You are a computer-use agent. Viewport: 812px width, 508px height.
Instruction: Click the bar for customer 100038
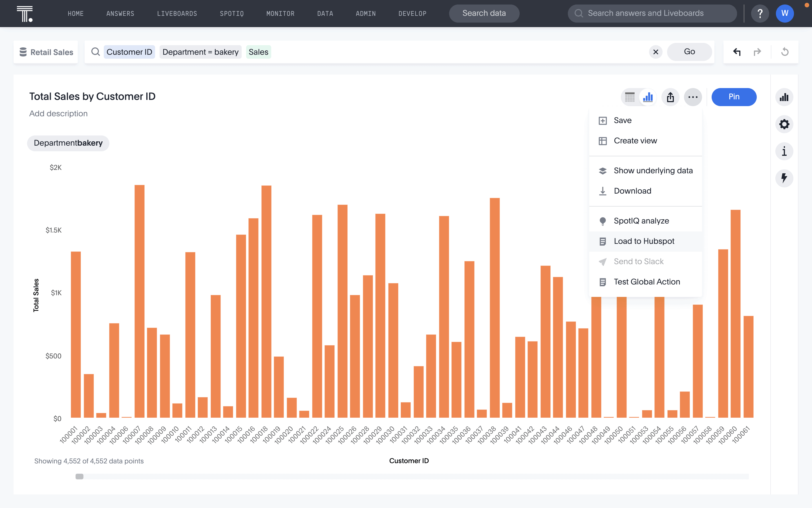(495, 308)
